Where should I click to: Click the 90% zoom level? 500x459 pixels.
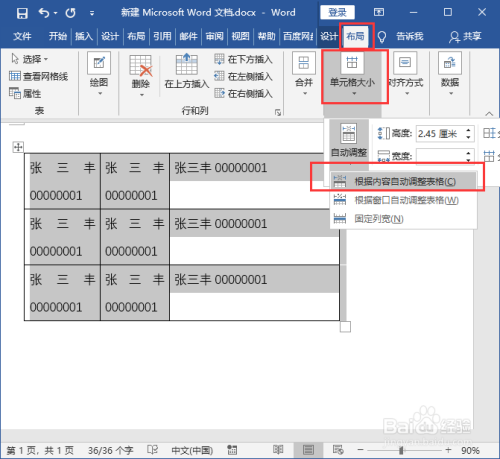coord(470,450)
